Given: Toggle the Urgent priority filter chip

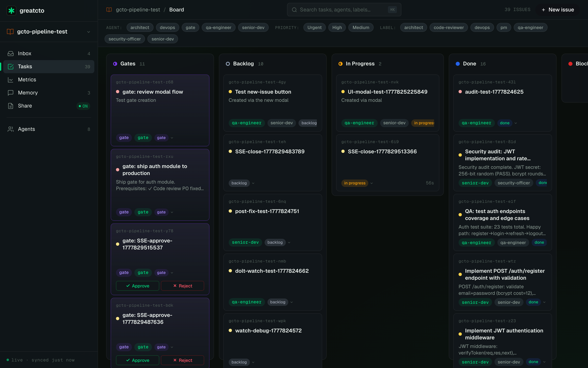Looking at the screenshot, I should 314,28.
